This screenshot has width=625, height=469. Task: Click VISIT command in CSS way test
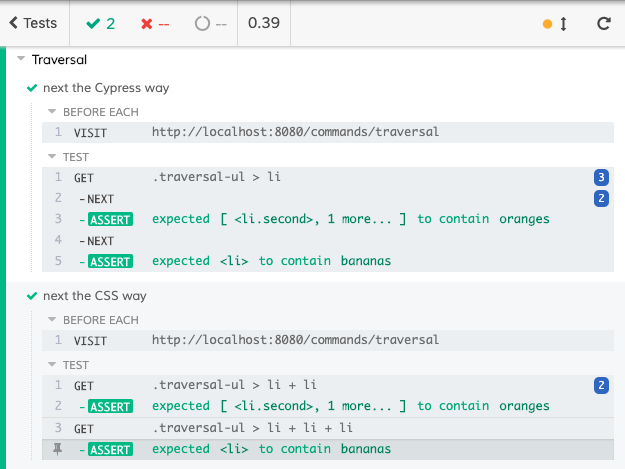pyautogui.click(x=328, y=340)
